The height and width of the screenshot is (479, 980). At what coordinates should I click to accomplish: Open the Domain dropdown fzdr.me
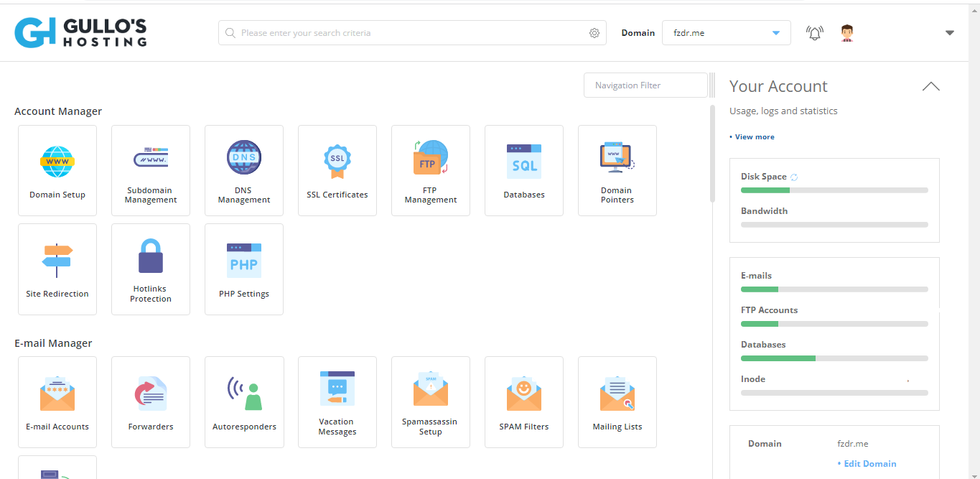(x=727, y=33)
